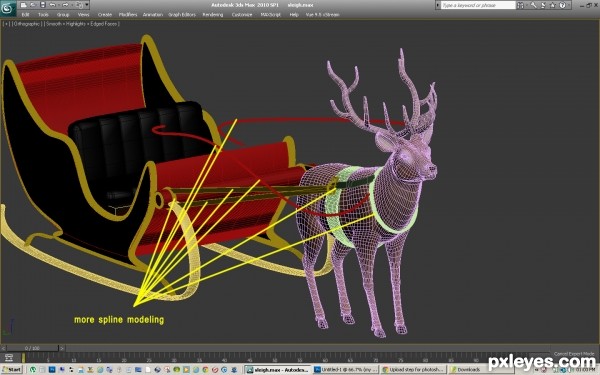Click the Help question mark icon
Screen dimensions: 600x375
[x=562, y=5]
